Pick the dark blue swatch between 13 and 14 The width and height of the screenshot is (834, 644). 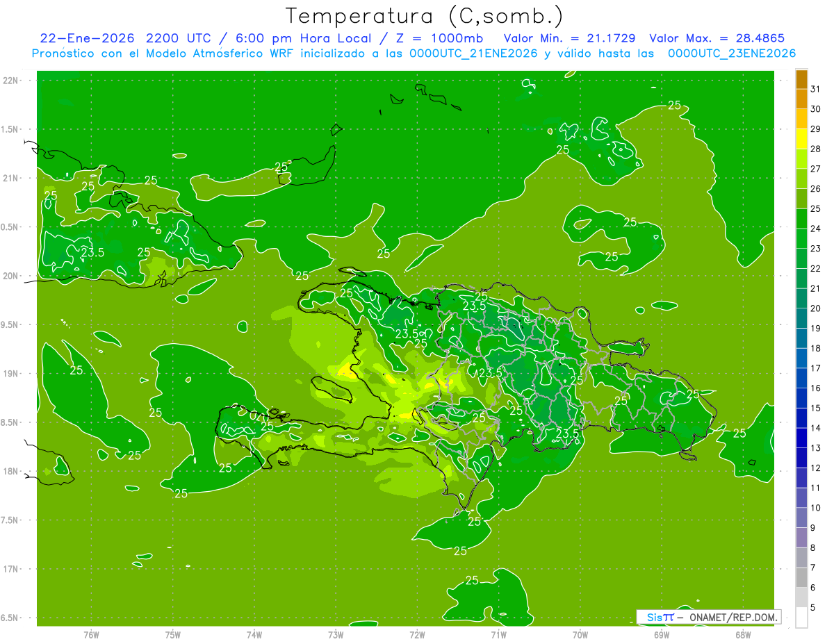tap(801, 438)
